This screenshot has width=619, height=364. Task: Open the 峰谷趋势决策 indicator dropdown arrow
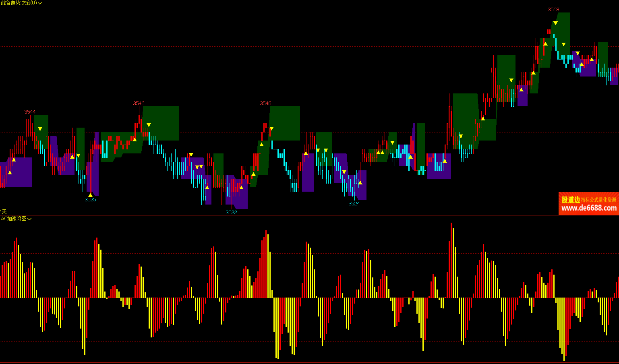click(40, 3)
